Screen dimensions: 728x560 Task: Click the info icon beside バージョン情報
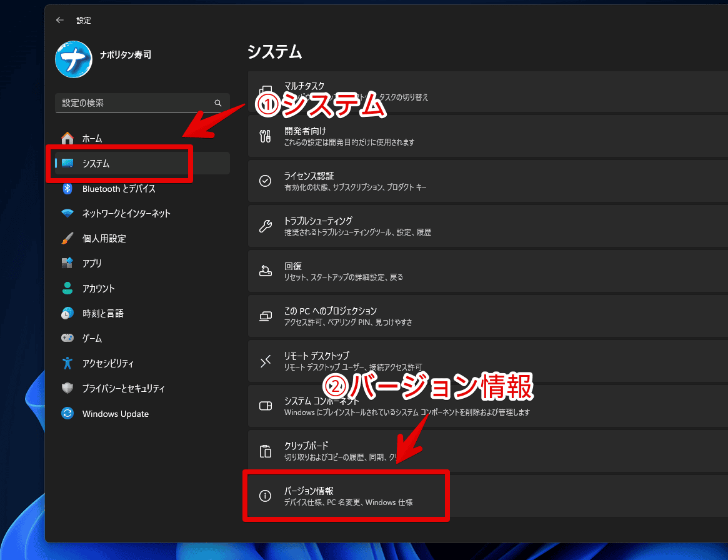point(265,496)
